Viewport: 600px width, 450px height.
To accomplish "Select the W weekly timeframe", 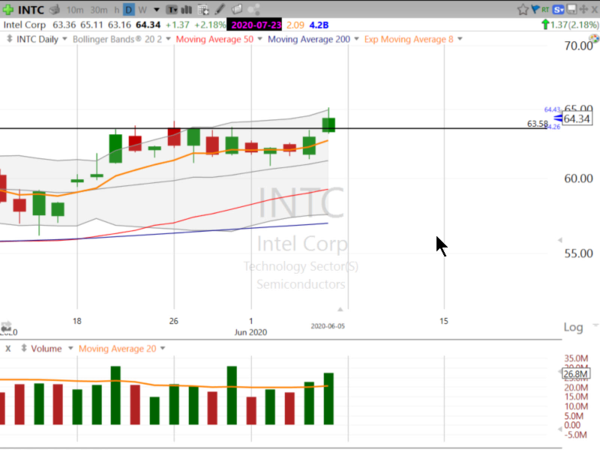I will point(142,9).
